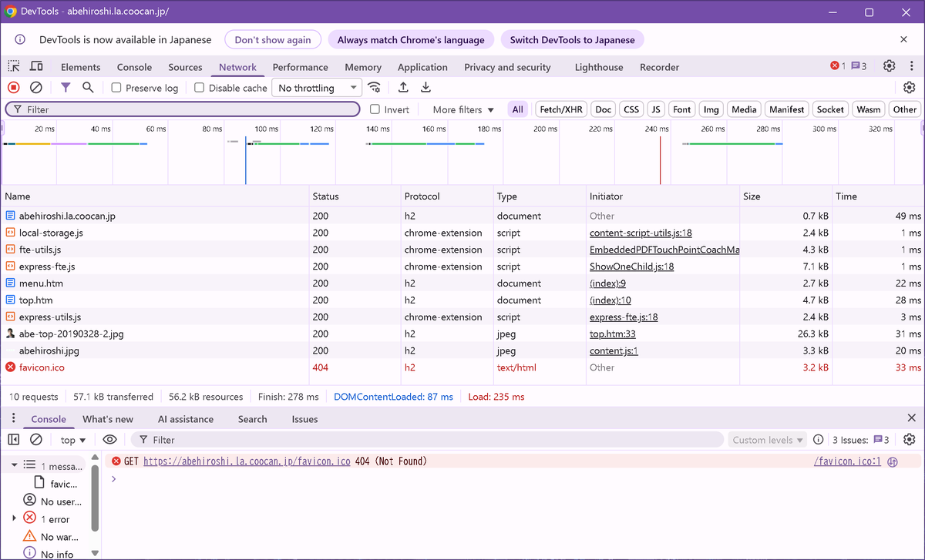This screenshot has height=560, width=925.
Task: Select the inspect element cursor icon
Action: click(x=12, y=67)
